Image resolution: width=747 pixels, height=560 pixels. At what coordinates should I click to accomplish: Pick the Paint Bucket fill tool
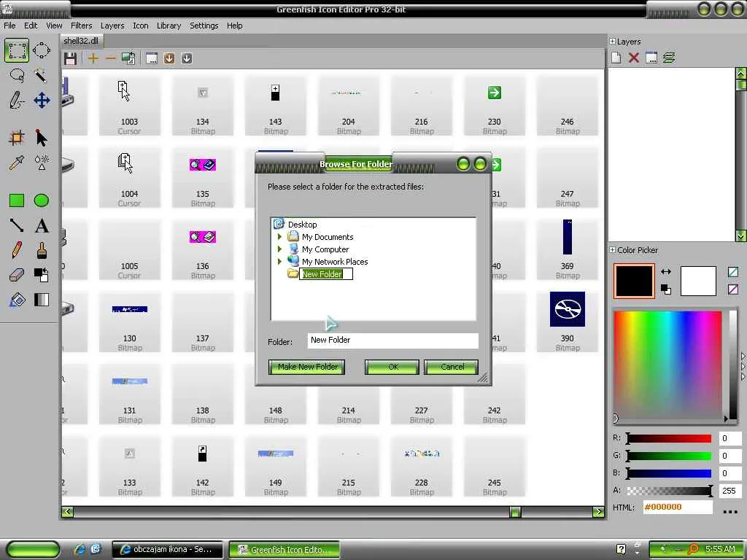pyautogui.click(x=17, y=300)
